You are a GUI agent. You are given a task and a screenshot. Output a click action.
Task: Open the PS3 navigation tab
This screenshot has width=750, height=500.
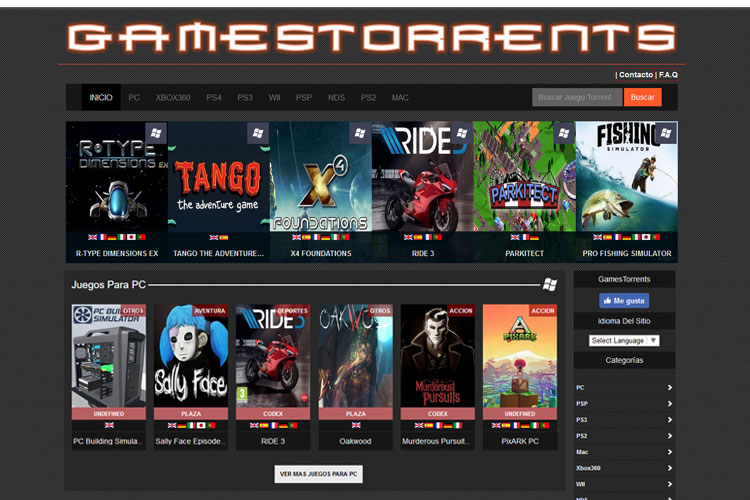click(245, 98)
